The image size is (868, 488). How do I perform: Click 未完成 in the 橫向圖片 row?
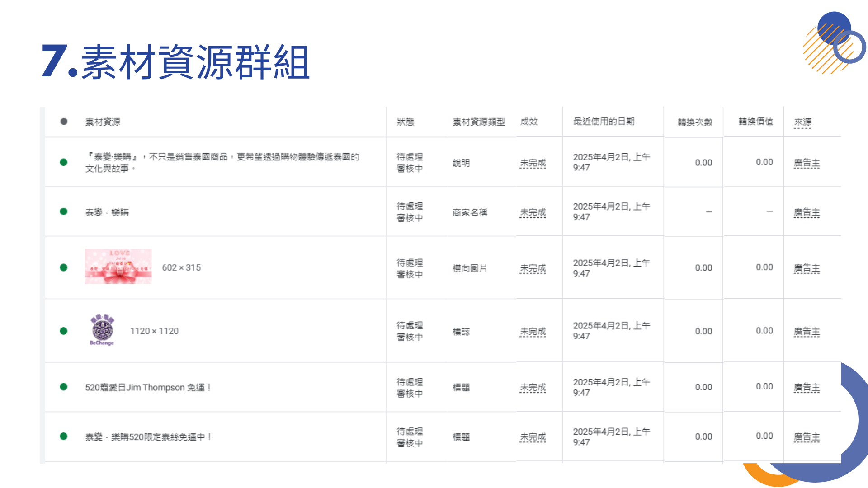click(x=533, y=268)
